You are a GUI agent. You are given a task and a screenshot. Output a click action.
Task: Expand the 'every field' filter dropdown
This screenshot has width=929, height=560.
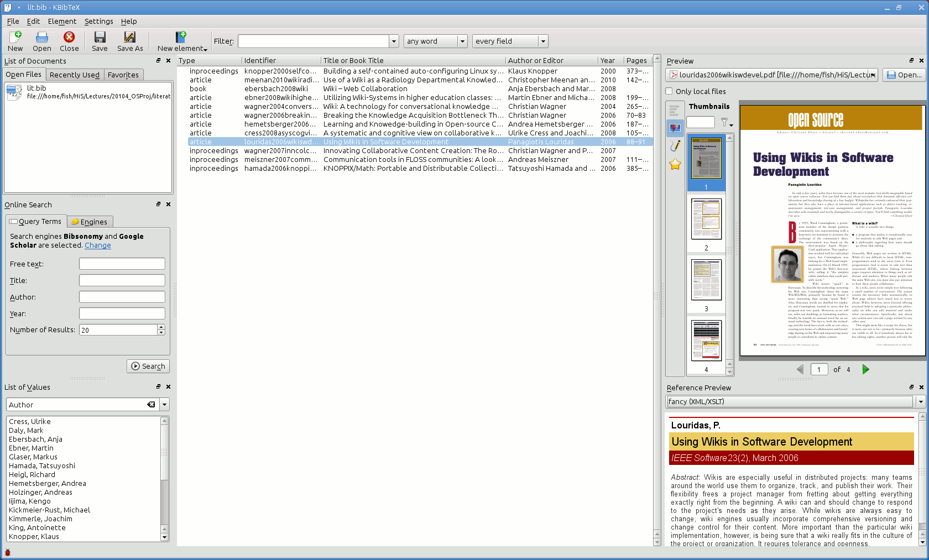click(x=543, y=41)
